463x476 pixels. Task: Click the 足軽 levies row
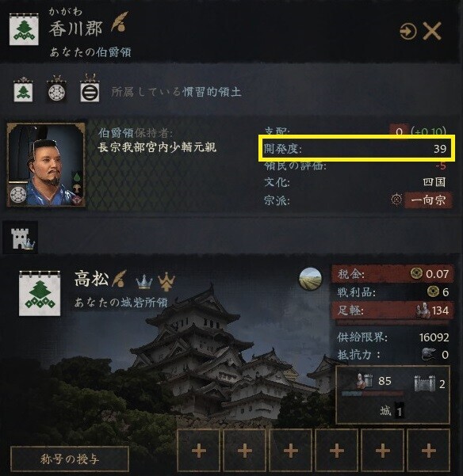tap(392, 310)
